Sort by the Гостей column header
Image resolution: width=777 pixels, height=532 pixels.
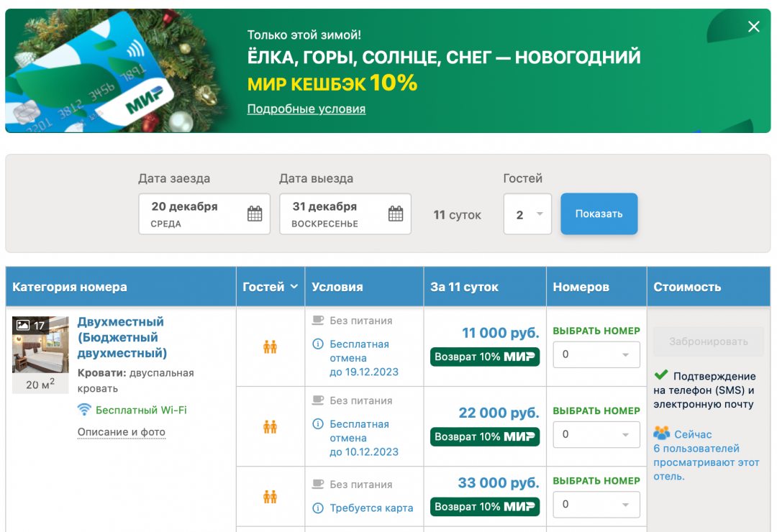[x=270, y=287]
